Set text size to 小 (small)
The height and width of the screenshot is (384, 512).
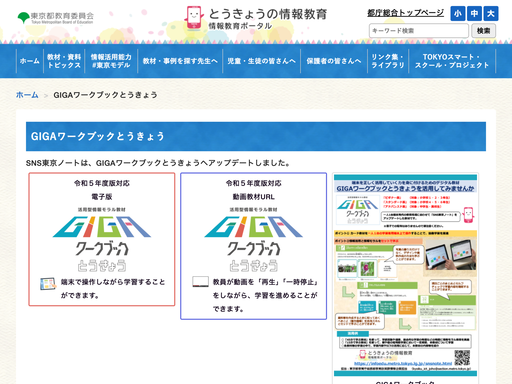coord(458,14)
